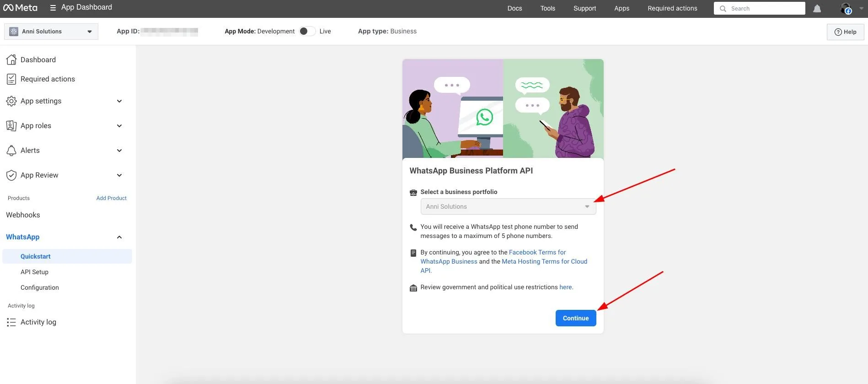This screenshot has width=868, height=384.
Task: Click the Add Product link
Action: point(111,198)
